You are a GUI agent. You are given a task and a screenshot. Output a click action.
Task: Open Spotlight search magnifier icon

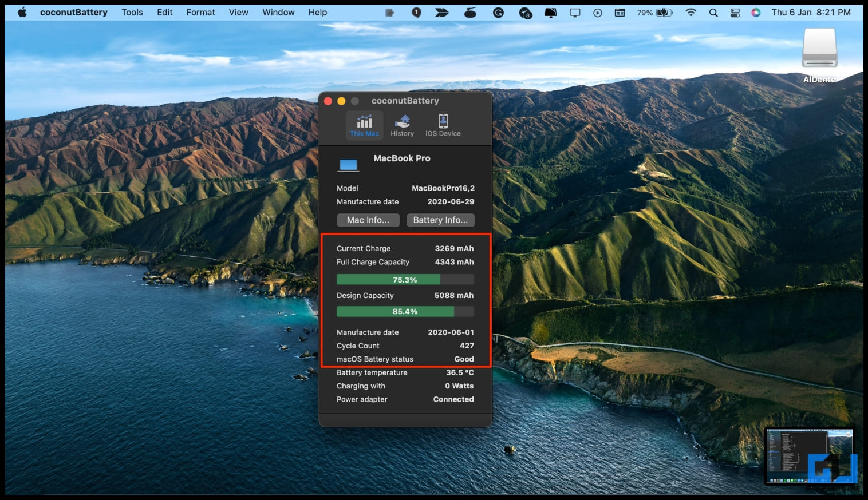(x=713, y=12)
